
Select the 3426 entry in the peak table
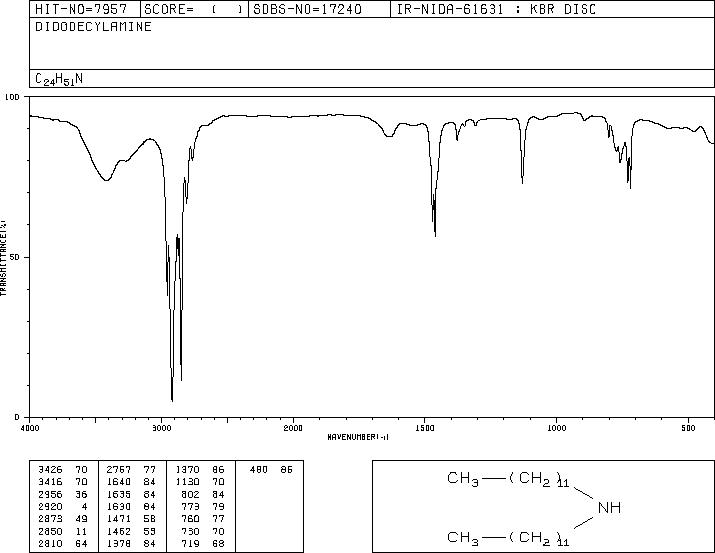point(50,470)
